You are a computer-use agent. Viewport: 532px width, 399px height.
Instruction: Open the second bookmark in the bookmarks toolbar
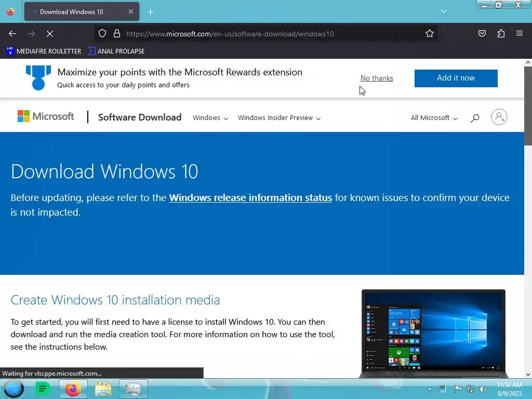[x=116, y=51]
